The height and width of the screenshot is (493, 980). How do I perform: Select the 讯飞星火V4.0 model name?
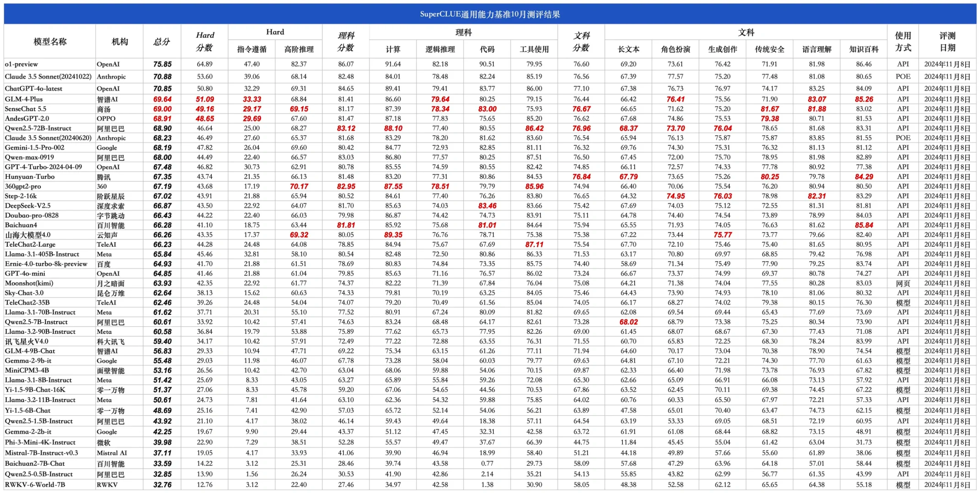coord(27,341)
